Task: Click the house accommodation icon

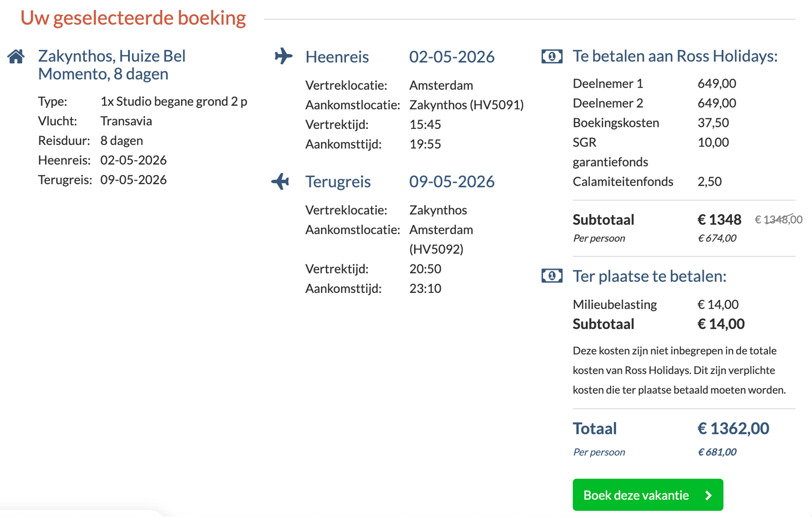Action: [16, 57]
